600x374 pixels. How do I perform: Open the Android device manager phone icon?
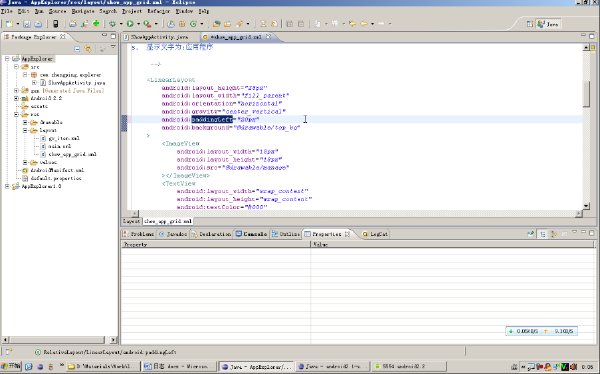(x=56, y=24)
